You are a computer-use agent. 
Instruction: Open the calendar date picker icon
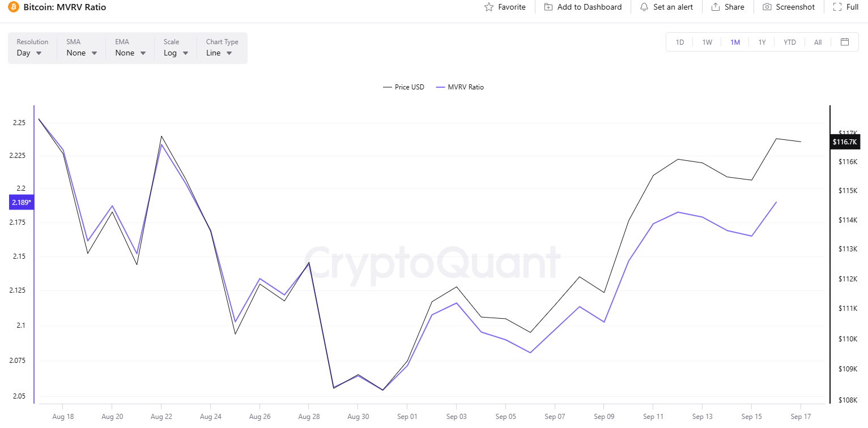[845, 42]
